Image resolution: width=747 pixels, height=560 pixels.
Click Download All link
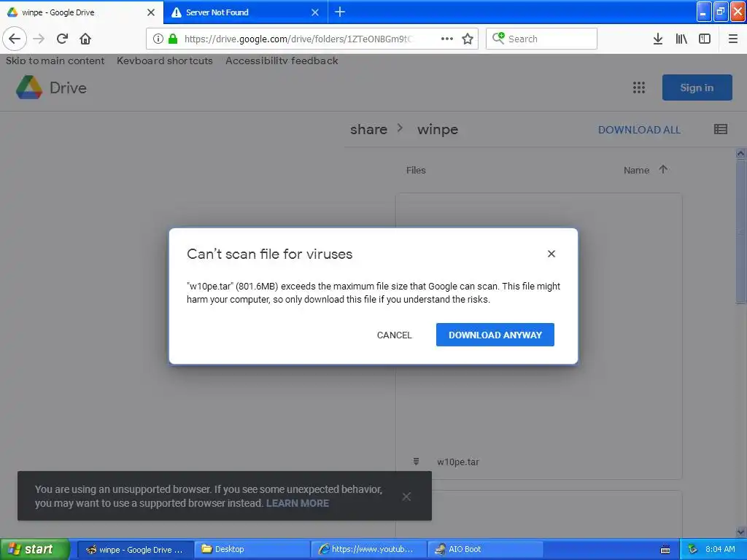(639, 130)
